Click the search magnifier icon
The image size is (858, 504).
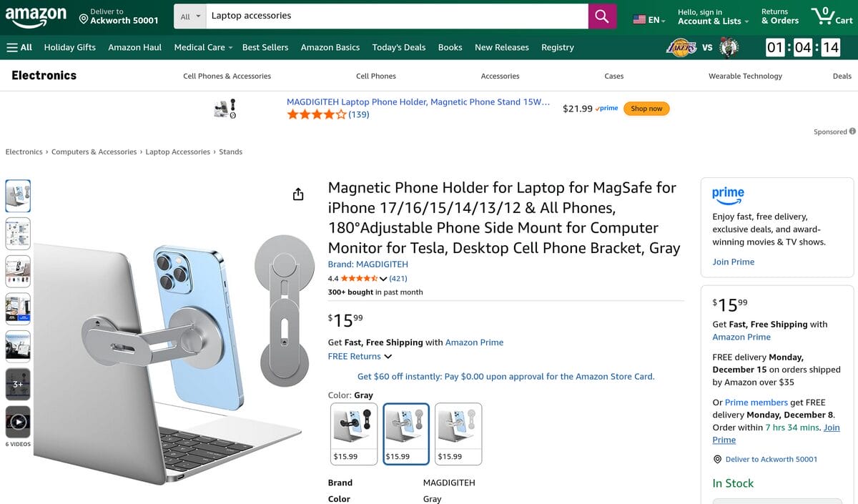point(601,15)
